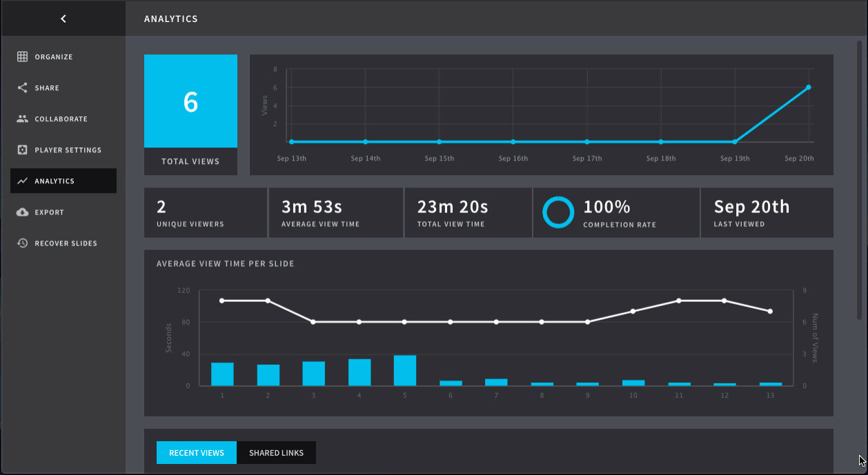Click the Sep 13th views data point
Viewport: 868px width, 475px height.
point(291,142)
